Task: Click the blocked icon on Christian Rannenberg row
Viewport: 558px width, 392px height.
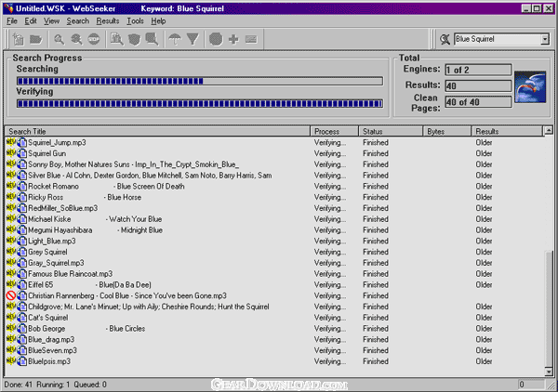Action: [x=11, y=295]
